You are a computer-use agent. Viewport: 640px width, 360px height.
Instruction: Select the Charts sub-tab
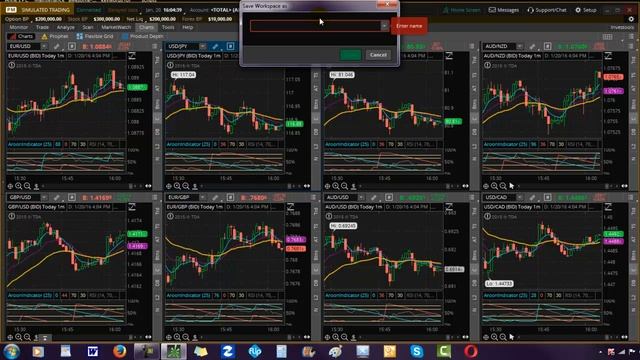pyautogui.click(x=21, y=36)
